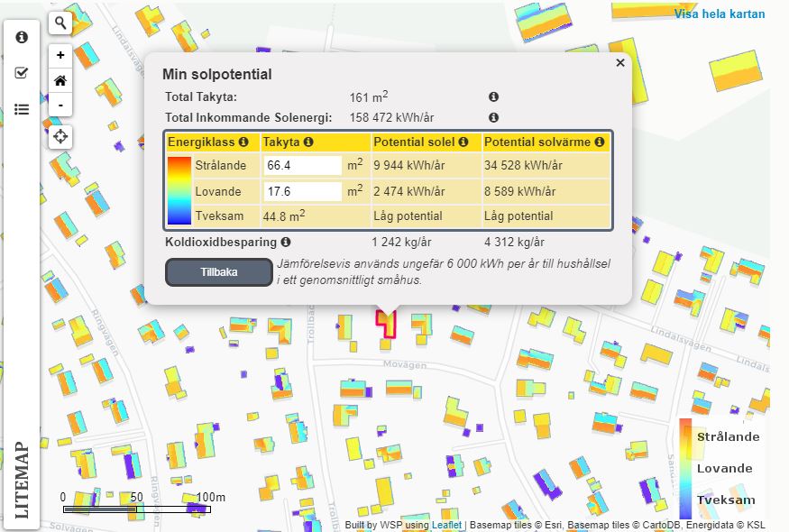Show the legend list sidebar icon
This screenshot has height=532, width=789.
pos(22,109)
